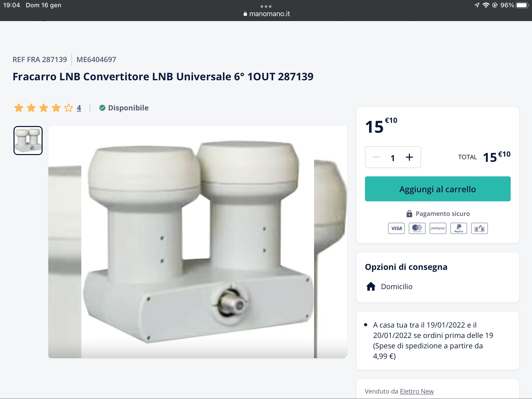The width and height of the screenshot is (532, 399).
Task: Add product with Aggiungi al carrello
Action: [438, 189]
